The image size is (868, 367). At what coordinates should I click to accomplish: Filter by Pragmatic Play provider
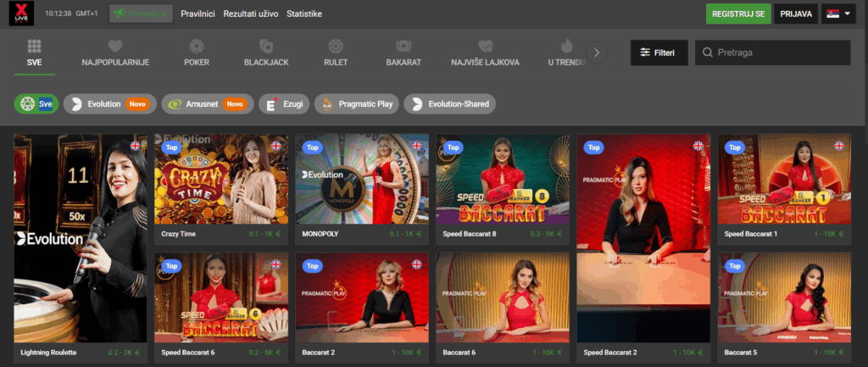357,104
